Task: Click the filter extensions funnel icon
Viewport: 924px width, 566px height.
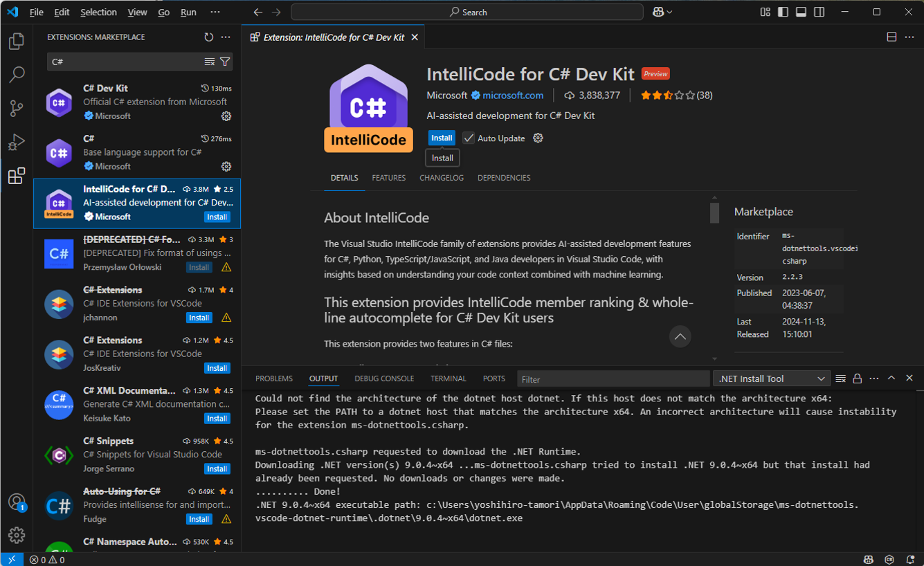Action: [x=225, y=62]
